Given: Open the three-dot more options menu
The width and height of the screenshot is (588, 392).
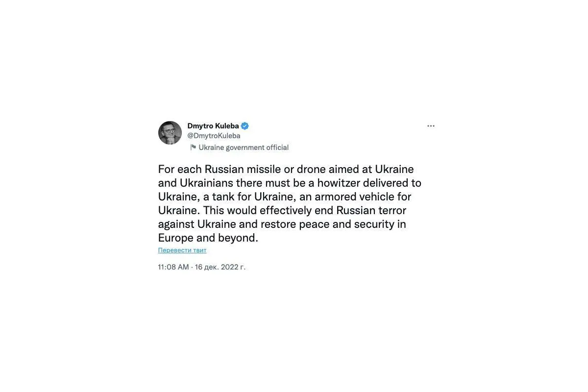Looking at the screenshot, I should pyautogui.click(x=431, y=126).
